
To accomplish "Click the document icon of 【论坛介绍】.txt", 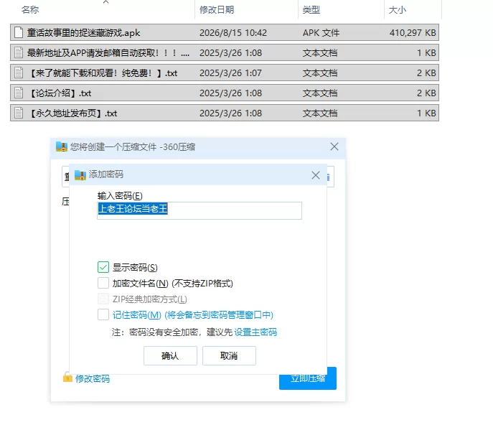I will pos(19,93).
